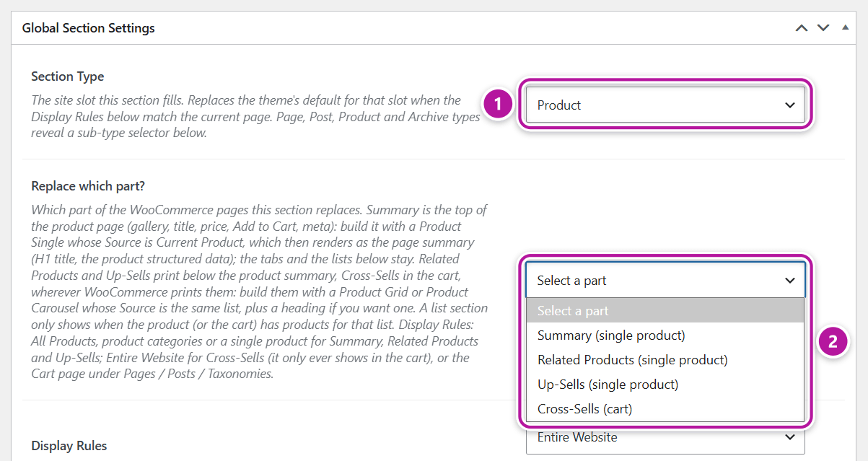This screenshot has width=868, height=461.
Task: Pick 'Cross-Sells (cart)' from the list
Action: tap(665, 409)
